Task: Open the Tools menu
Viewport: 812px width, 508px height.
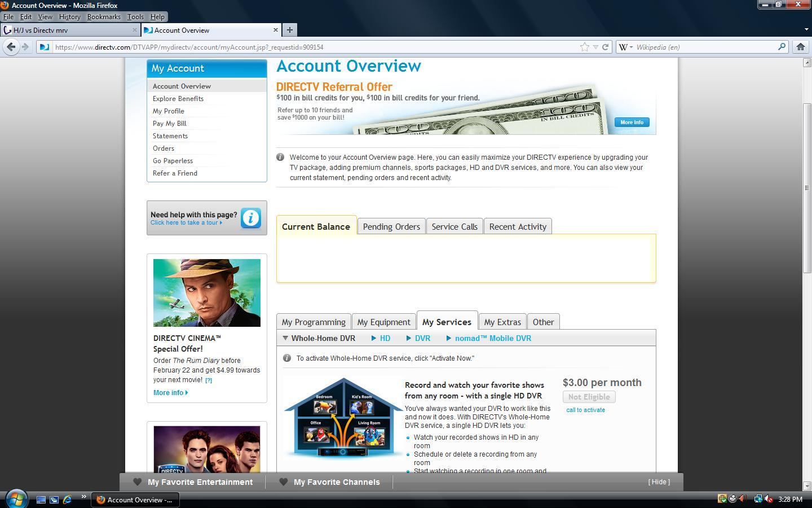Action: tap(135, 17)
